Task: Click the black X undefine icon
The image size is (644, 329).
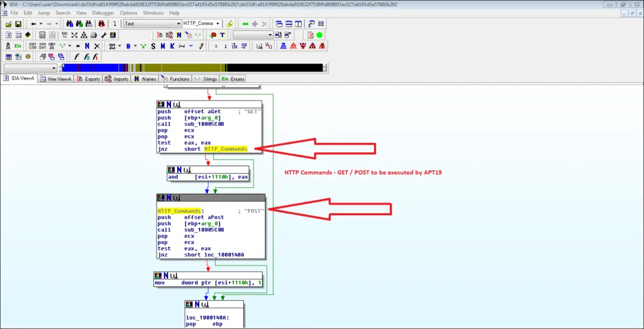Action: [97, 46]
